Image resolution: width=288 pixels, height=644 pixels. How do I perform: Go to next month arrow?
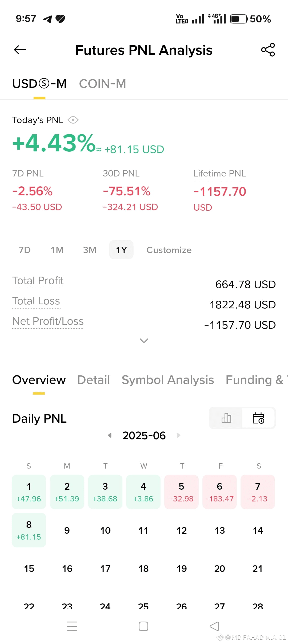point(178,435)
